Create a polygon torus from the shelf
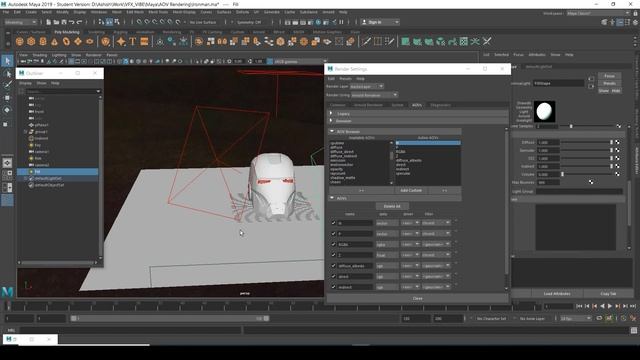 [x=66, y=41]
